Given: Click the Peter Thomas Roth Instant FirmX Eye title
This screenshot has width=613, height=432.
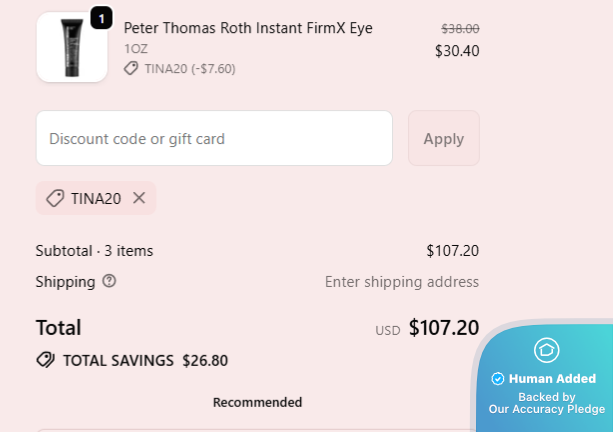Looking at the screenshot, I should click(x=248, y=28).
